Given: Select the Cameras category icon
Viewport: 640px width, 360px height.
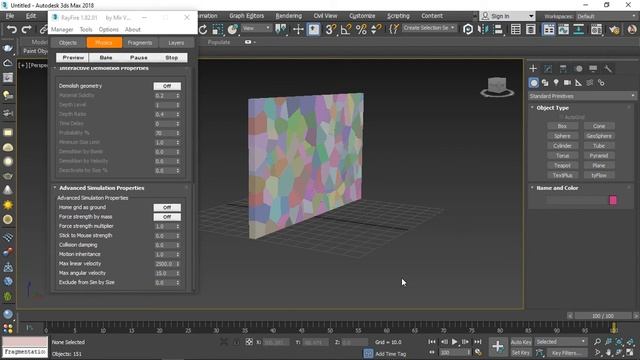Looking at the screenshot, I should point(567,83).
